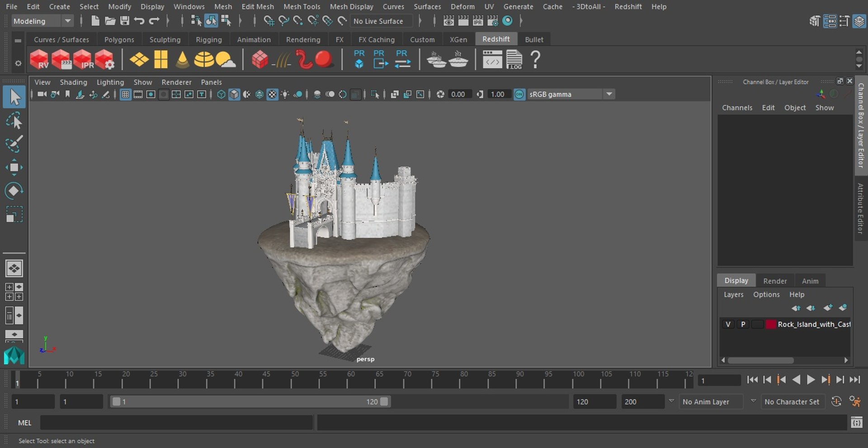
Task: Toggle use all lights icon
Action: click(285, 94)
